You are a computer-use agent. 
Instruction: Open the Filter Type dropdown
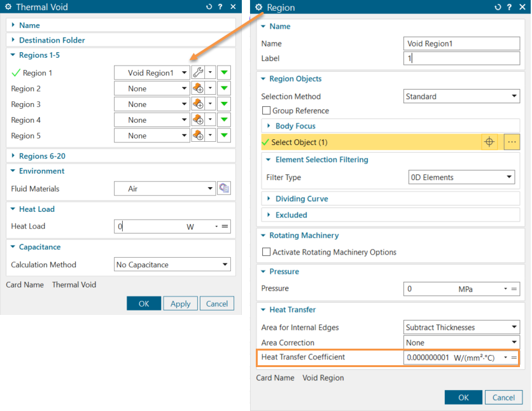[x=461, y=178]
